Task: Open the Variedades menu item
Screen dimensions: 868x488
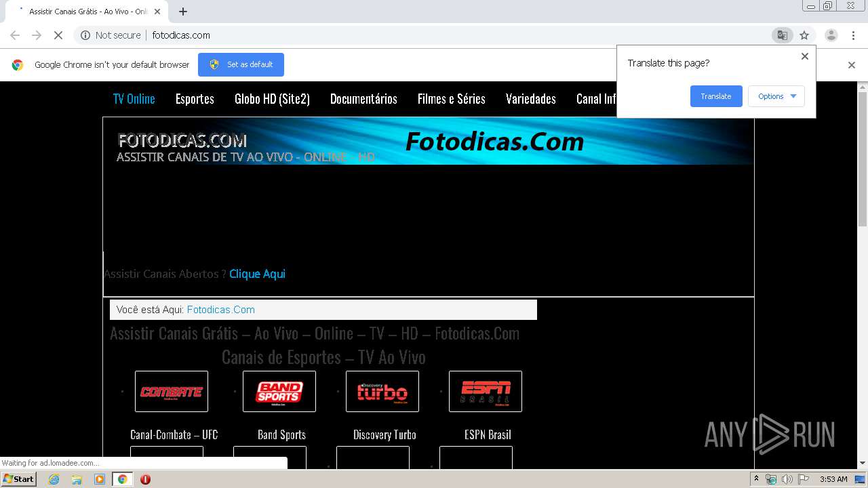Action: tap(531, 99)
